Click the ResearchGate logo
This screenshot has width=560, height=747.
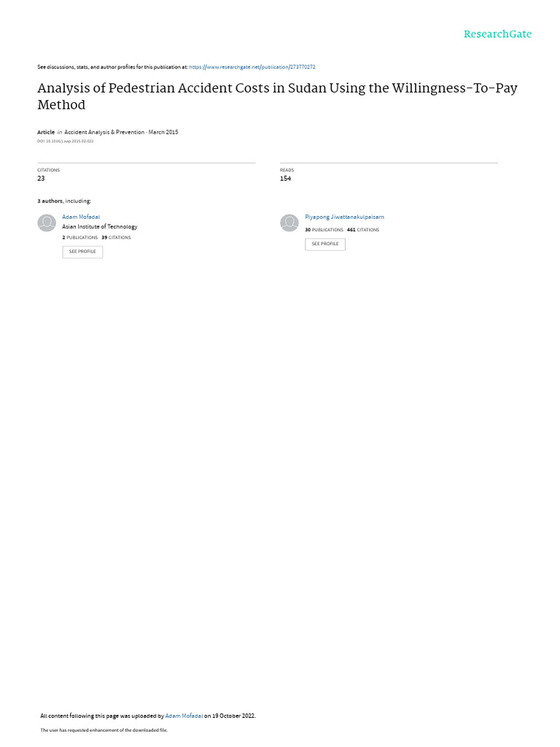pos(497,34)
